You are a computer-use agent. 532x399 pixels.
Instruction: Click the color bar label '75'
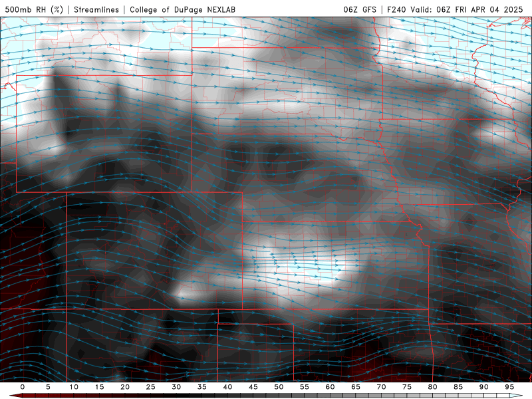pos(407,387)
